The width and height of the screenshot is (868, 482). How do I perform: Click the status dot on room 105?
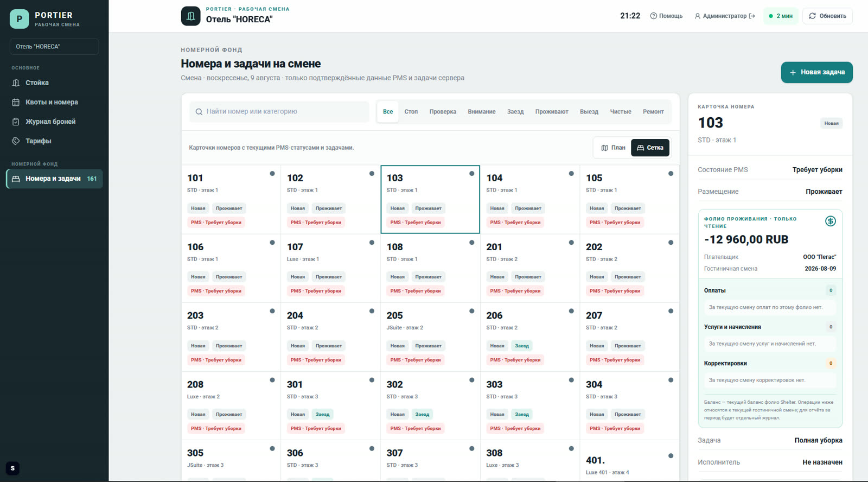[671, 174]
